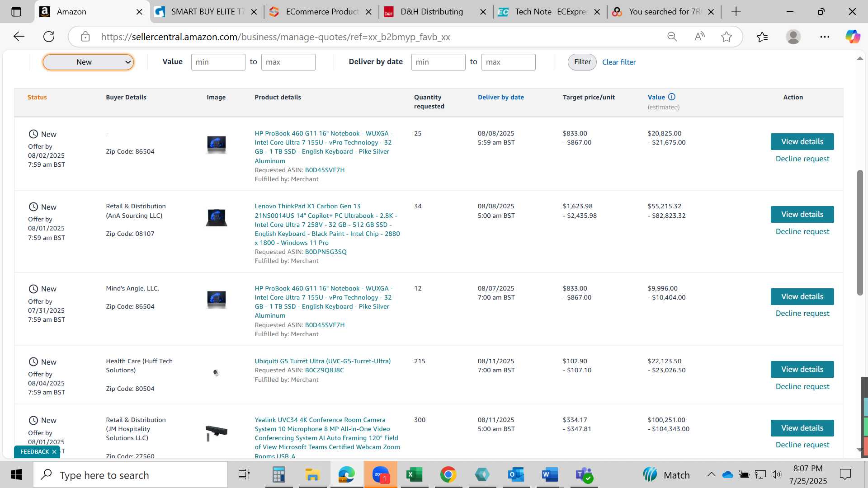View details for quantity 25 HP ProBook
This screenshot has width=868, height=488.
click(x=802, y=141)
